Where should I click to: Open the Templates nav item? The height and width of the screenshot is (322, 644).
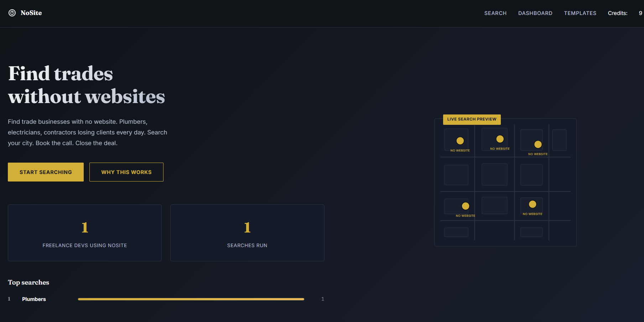[x=580, y=13]
